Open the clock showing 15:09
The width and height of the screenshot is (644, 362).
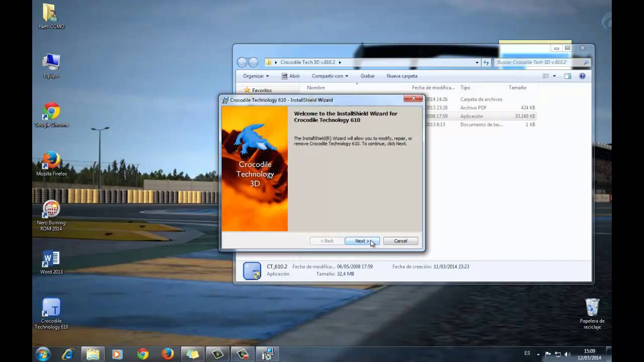click(x=590, y=354)
